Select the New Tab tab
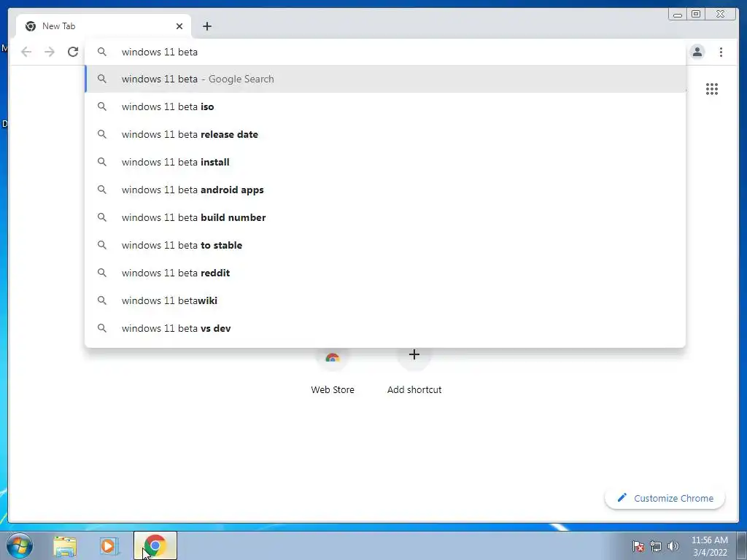 coord(104,26)
